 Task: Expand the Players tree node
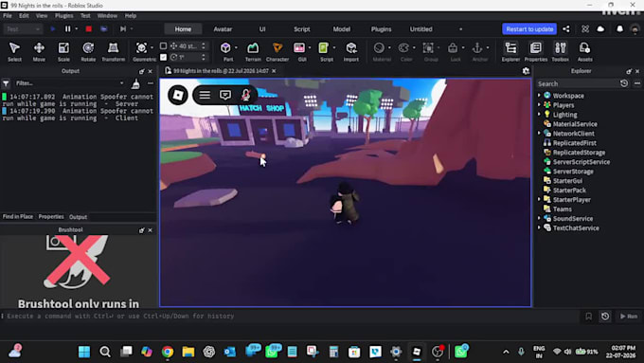point(539,105)
